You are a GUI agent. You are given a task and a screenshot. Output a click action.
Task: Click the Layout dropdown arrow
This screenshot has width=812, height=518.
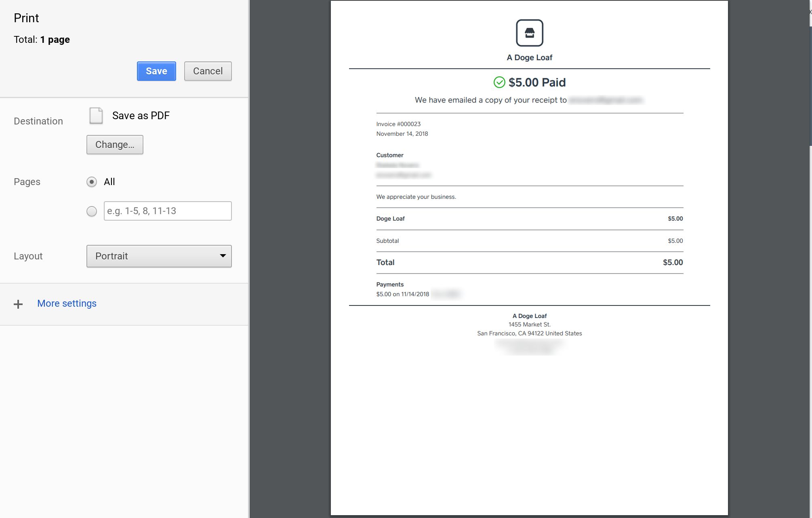[x=223, y=256]
